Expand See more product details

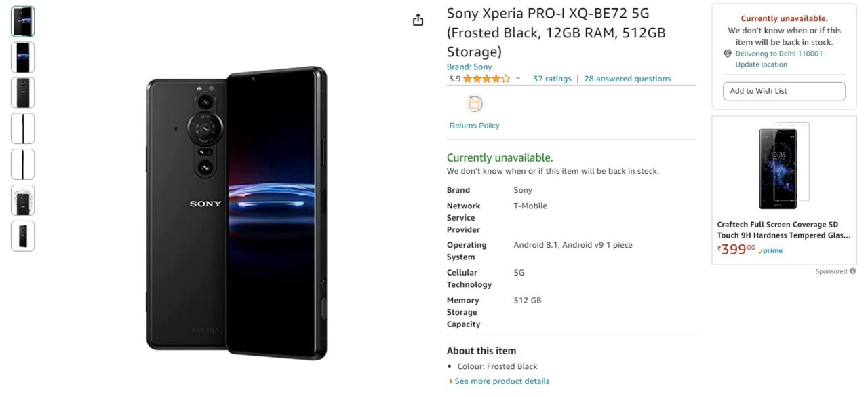pos(502,381)
